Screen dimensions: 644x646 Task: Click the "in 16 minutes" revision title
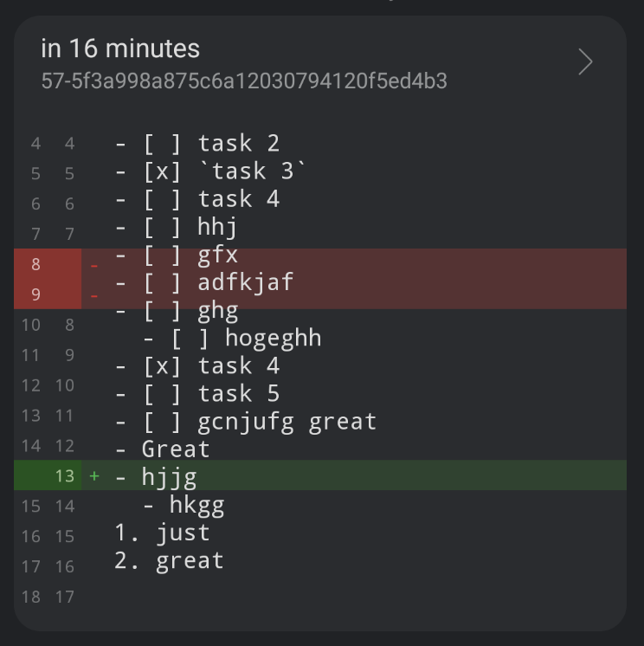120,48
